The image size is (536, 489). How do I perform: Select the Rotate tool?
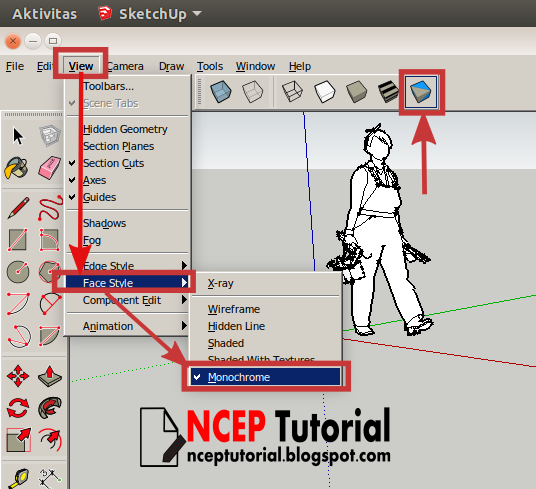point(18,408)
